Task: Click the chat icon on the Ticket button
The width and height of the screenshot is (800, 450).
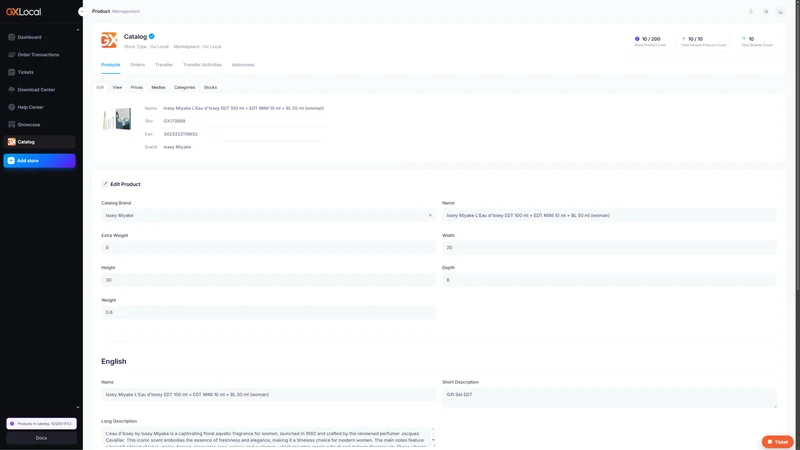Action: (770, 442)
